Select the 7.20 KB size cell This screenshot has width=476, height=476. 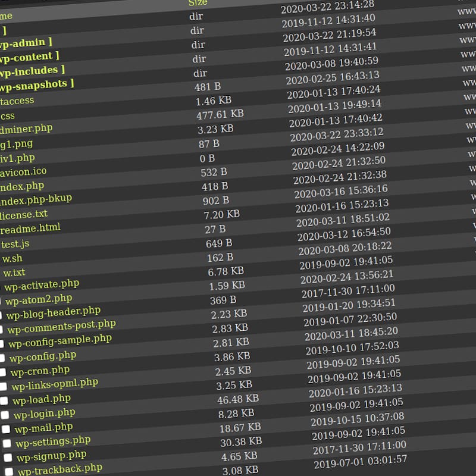pyautogui.click(x=222, y=215)
